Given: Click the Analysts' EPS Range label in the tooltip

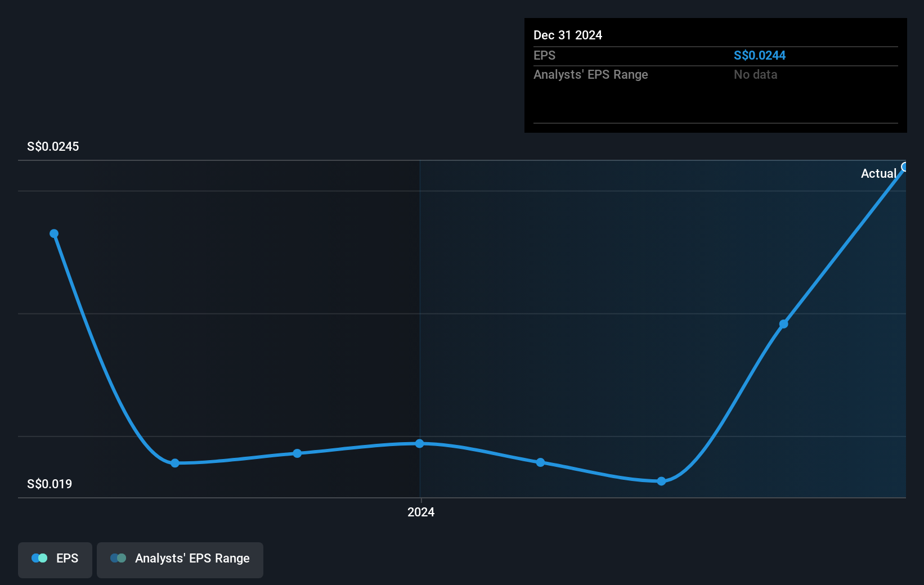Looking at the screenshot, I should [x=591, y=74].
